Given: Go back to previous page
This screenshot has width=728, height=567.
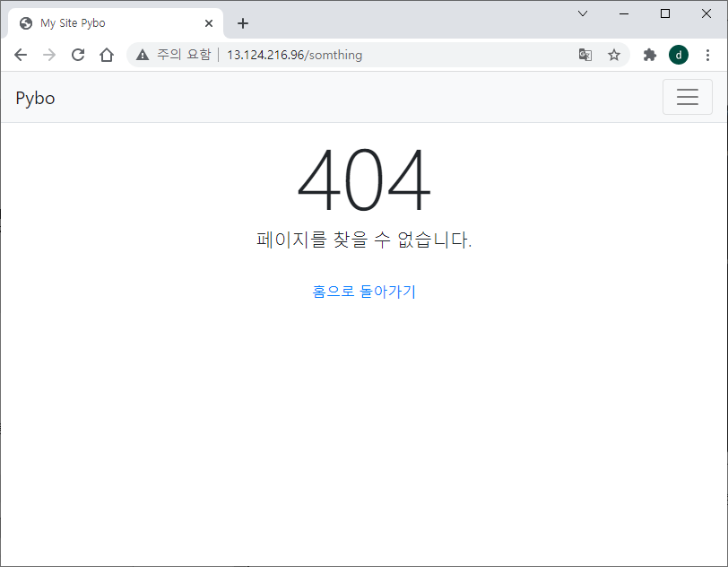Looking at the screenshot, I should 21,55.
